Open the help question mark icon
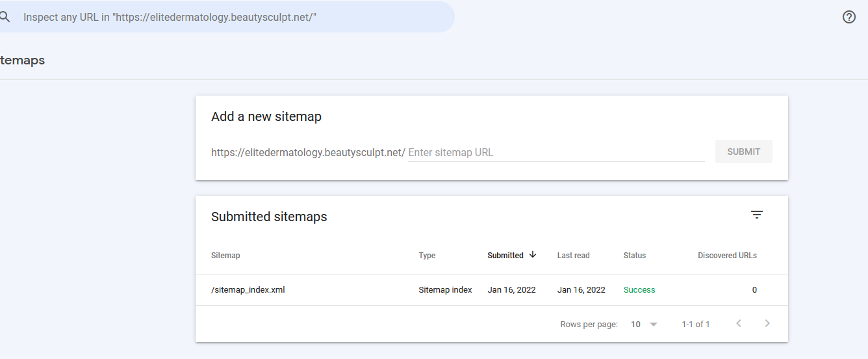Image resolution: width=868 pixels, height=359 pixels. (x=849, y=17)
